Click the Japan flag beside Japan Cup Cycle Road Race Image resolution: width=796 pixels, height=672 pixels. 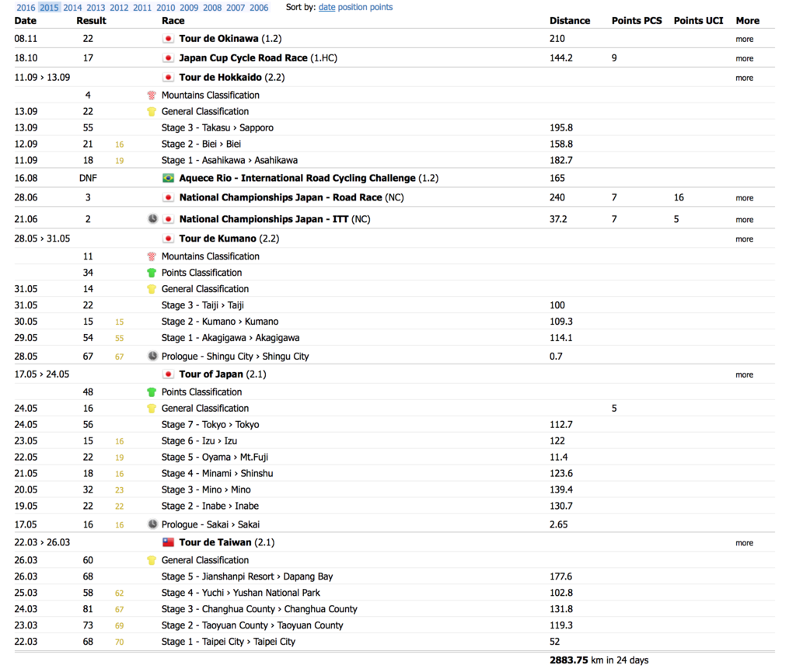point(168,57)
